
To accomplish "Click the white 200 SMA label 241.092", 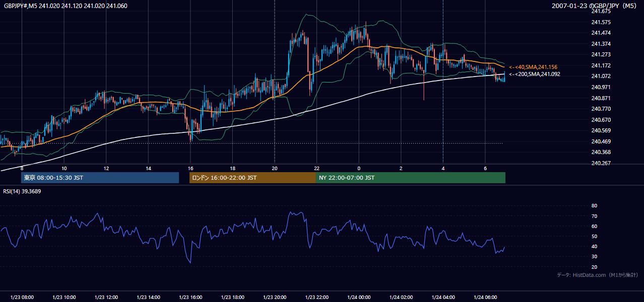I will click(x=535, y=74).
